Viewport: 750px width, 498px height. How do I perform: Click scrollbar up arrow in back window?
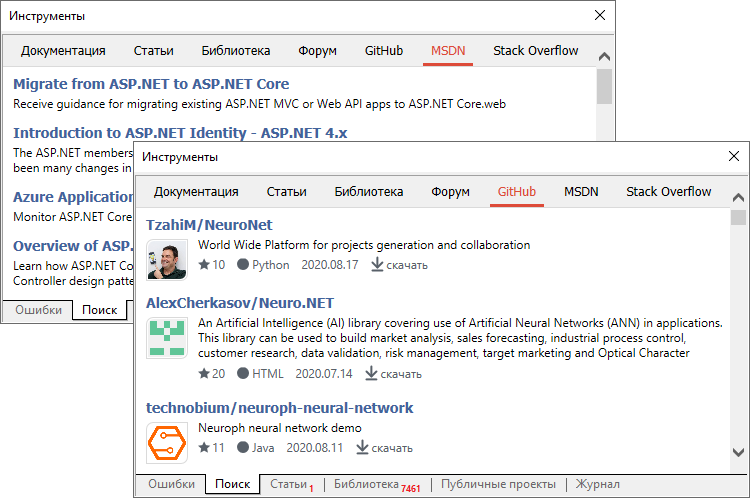pos(604,56)
